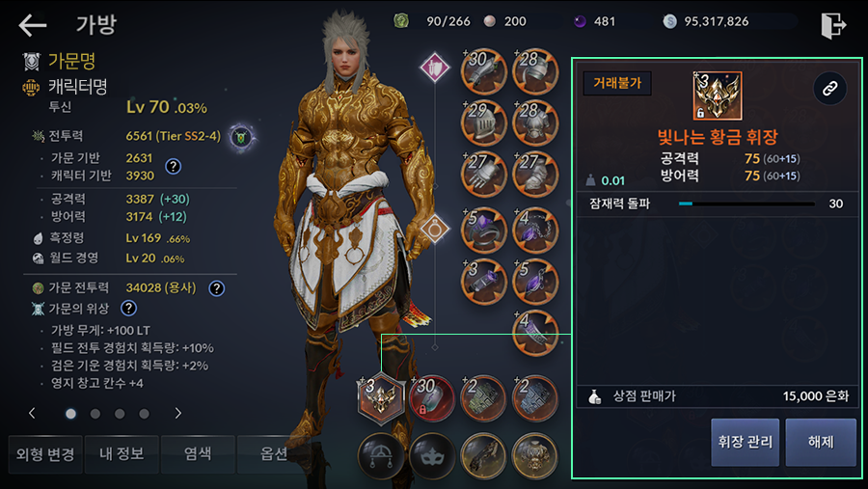Go to next stats page with right chevron

[x=177, y=413]
